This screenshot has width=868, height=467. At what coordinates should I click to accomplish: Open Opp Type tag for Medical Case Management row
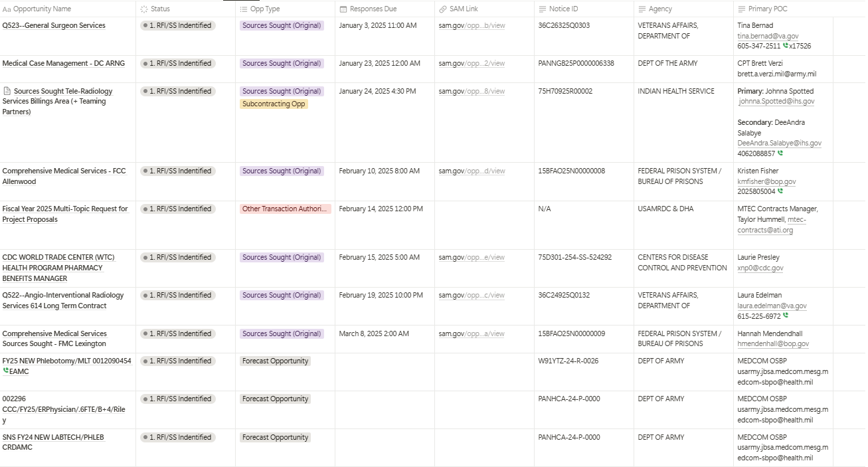point(282,63)
